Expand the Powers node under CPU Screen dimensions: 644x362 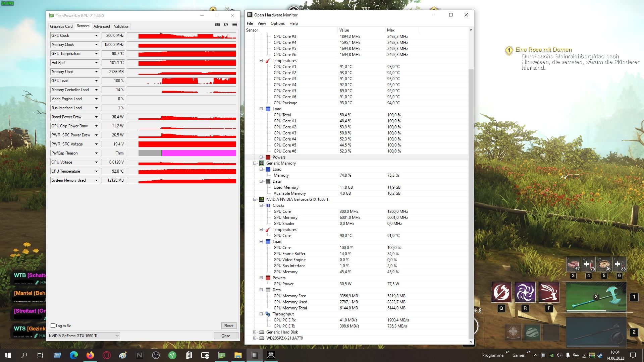tap(261, 157)
